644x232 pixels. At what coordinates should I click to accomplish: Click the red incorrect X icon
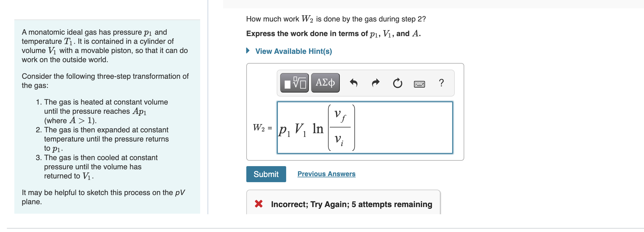pyautogui.click(x=259, y=205)
